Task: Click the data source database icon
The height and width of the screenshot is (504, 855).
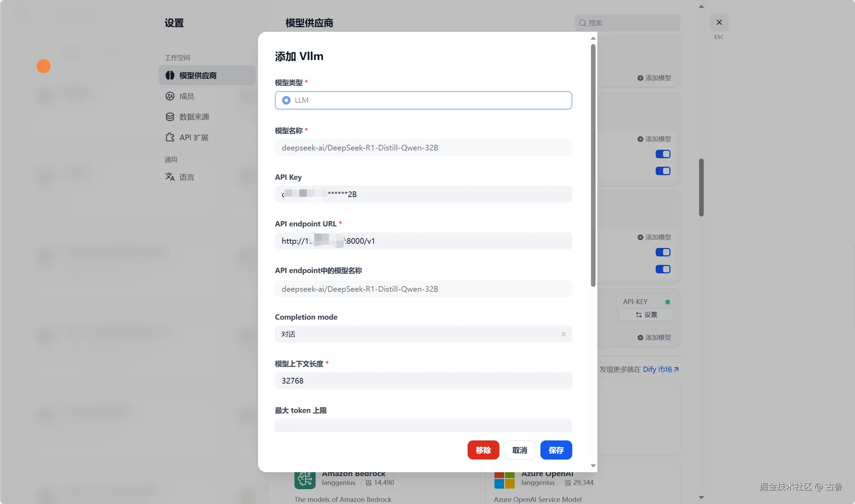Action: click(170, 117)
